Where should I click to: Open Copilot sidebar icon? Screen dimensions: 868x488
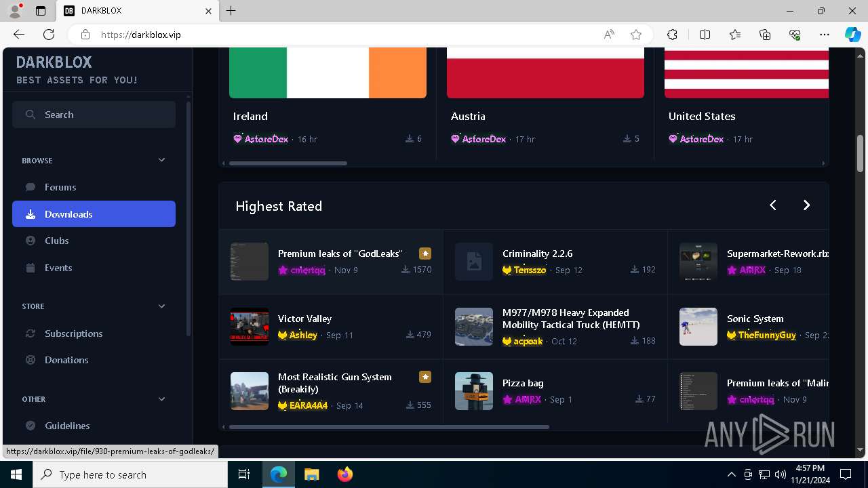(x=852, y=35)
